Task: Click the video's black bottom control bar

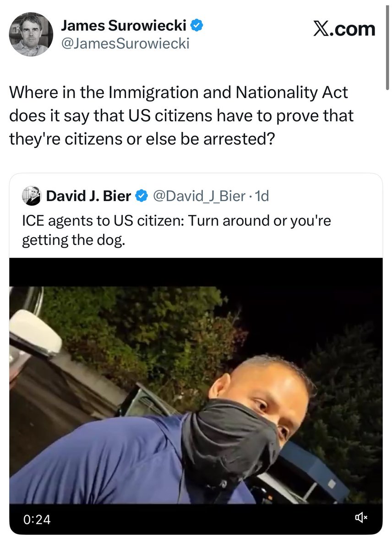Action: pyautogui.click(x=196, y=519)
